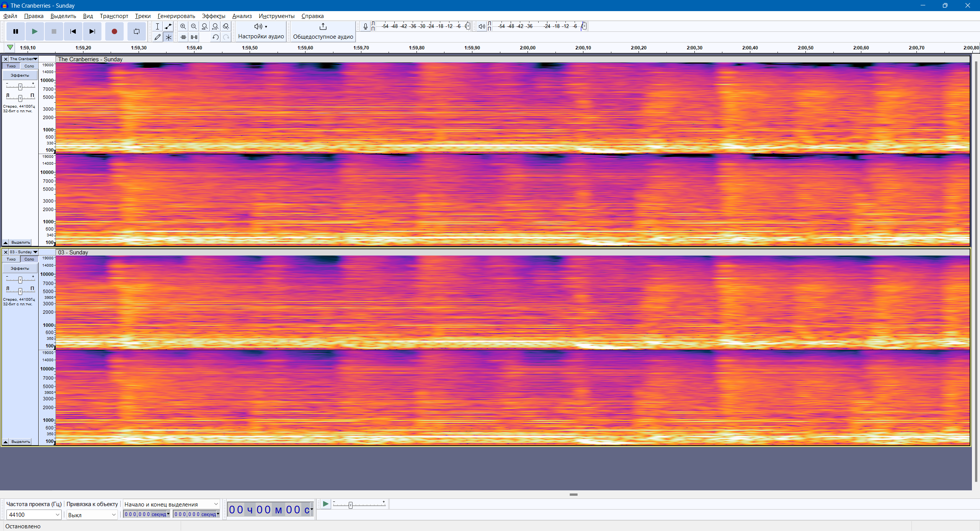Click the Общедоступное аудио share button
The height and width of the screenshot is (531, 980).
323,31
